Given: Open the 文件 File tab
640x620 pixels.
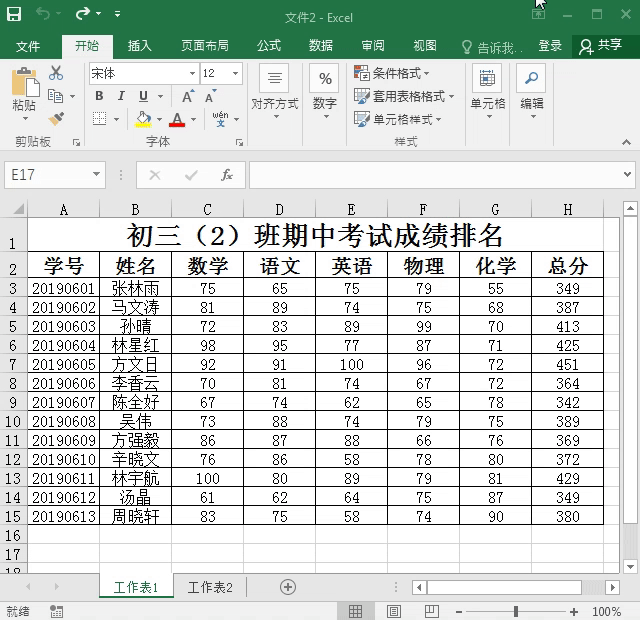Looking at the screenshot, I should pyautogui.click(x=28, y=46).
